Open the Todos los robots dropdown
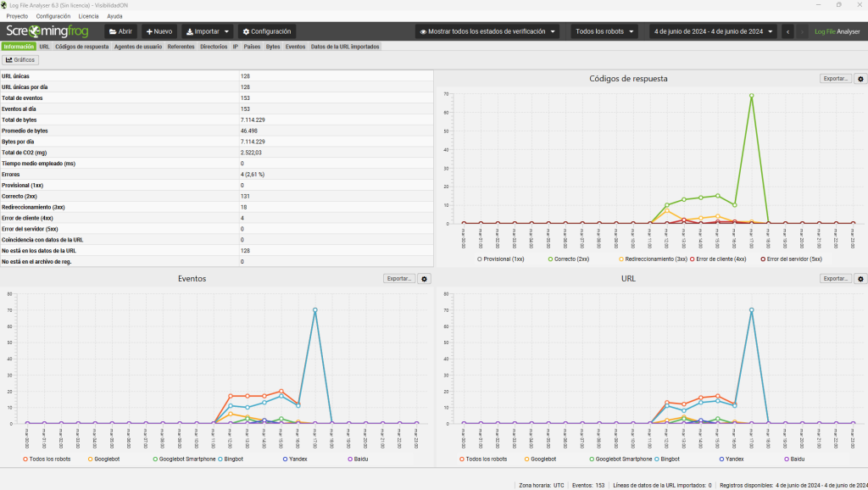 pyautogui.click(x=604, y=31)
